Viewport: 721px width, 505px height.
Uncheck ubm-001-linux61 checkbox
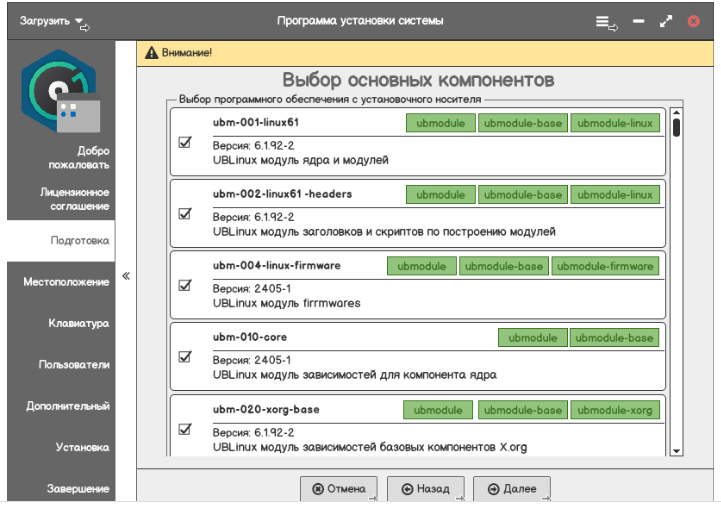(185, 142)
